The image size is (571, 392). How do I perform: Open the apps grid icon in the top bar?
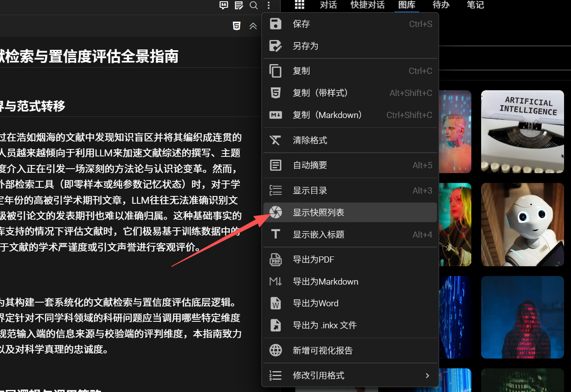click(299, 5)
